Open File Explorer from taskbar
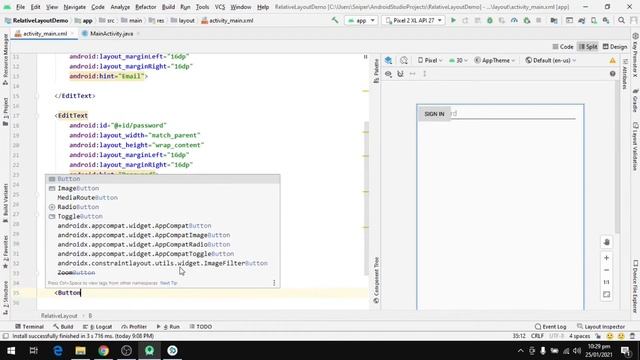The image size is (640, 360). point(80,350)
